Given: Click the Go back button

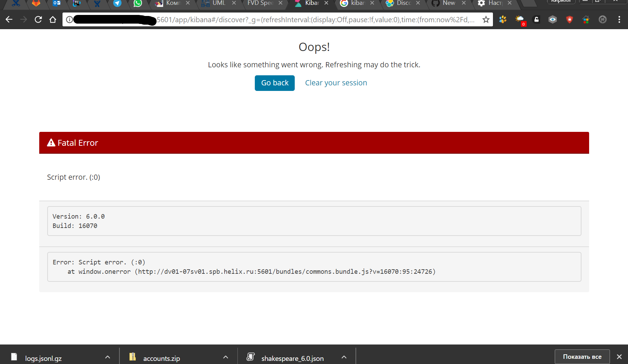Looking at the screenshot, I should (275, 83).
